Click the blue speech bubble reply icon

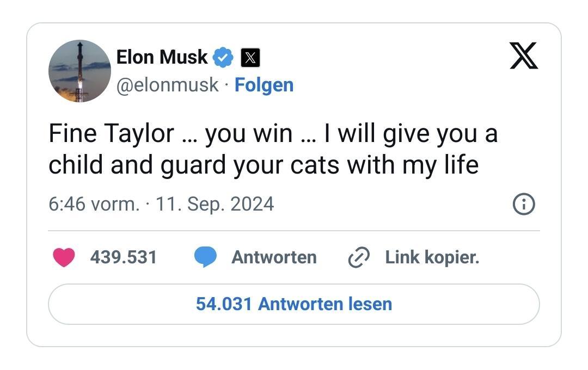(x=205, y=257)
